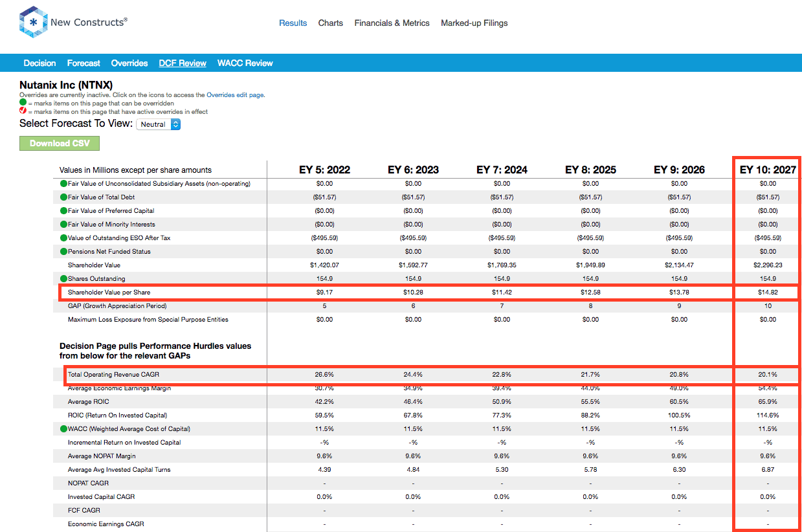
Task: Click green override icon beside WACC row
Action: [x=63, y=429]
